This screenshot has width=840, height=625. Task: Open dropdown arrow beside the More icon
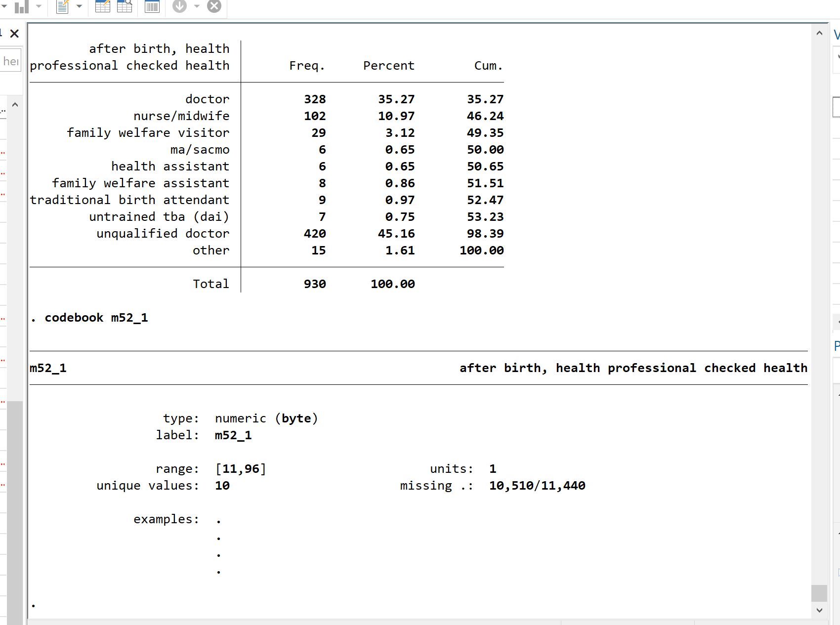[x=197, y=6]
